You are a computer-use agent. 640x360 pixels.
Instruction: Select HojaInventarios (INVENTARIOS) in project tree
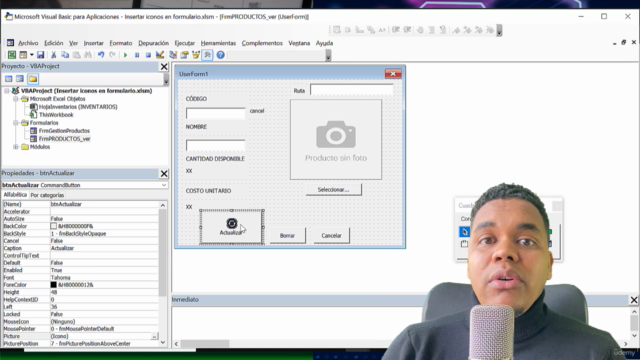click(x=78, y=107)
